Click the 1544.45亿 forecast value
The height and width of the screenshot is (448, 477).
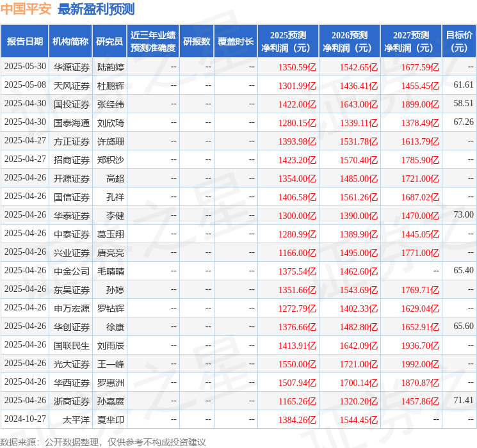click(x=359, y=420)
